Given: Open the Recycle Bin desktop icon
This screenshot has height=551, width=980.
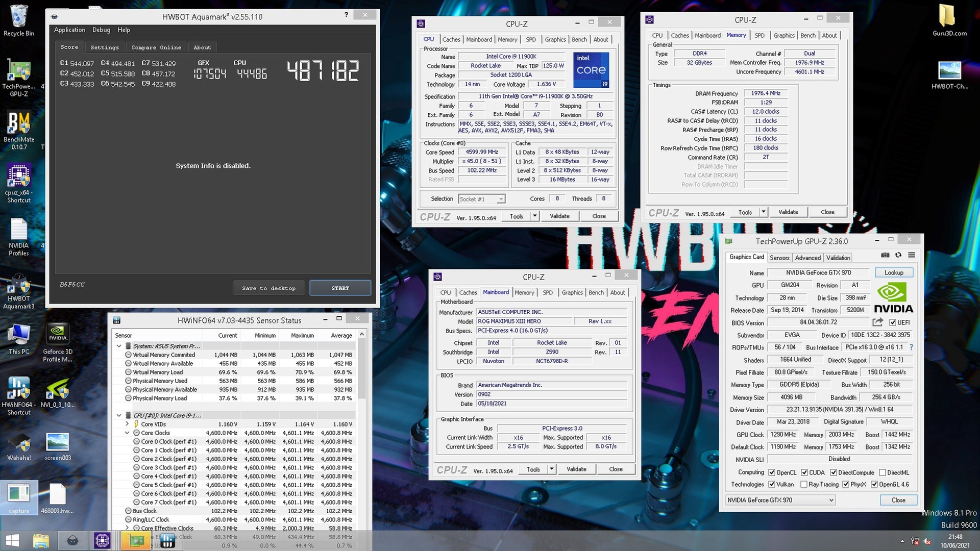Looking at the screenshot, I should click(19, 20).
